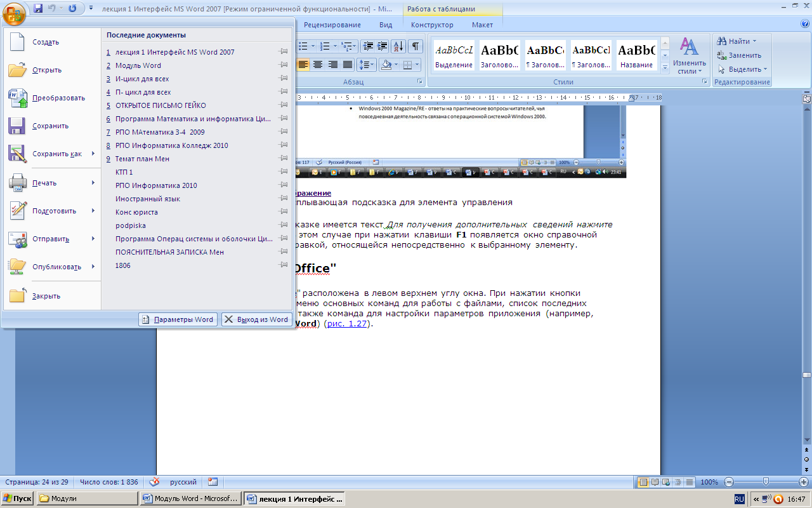Image resolution: width=812 pixels, height=508 pixels.
Task: Click the '100%' zoom level indicator
Action: 709,482
